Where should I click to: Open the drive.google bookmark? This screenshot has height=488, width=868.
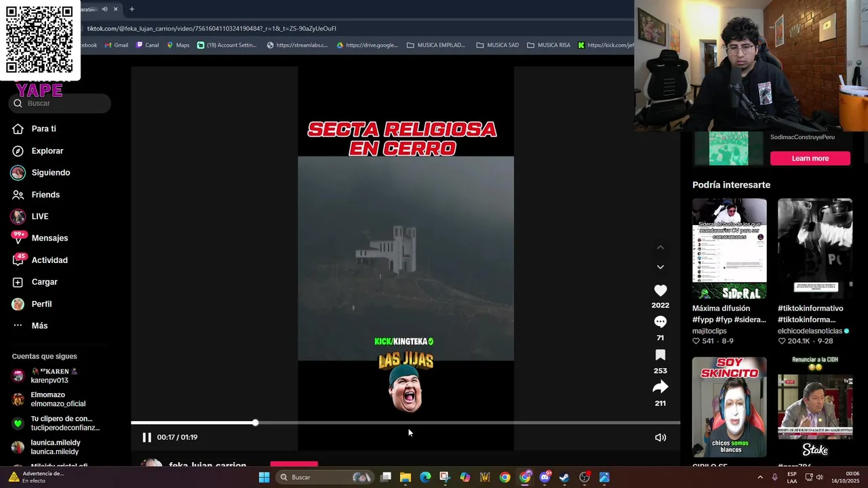point(367,45)
